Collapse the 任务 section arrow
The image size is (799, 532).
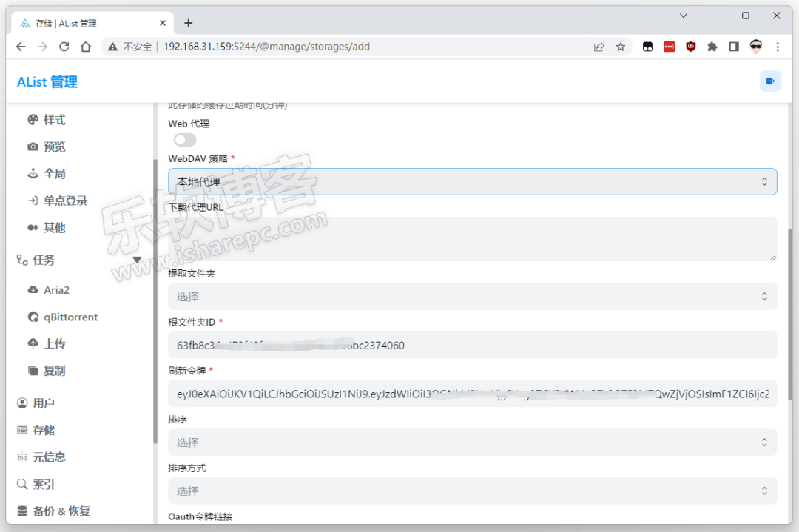pyautogui.click(x=137, y=260)
